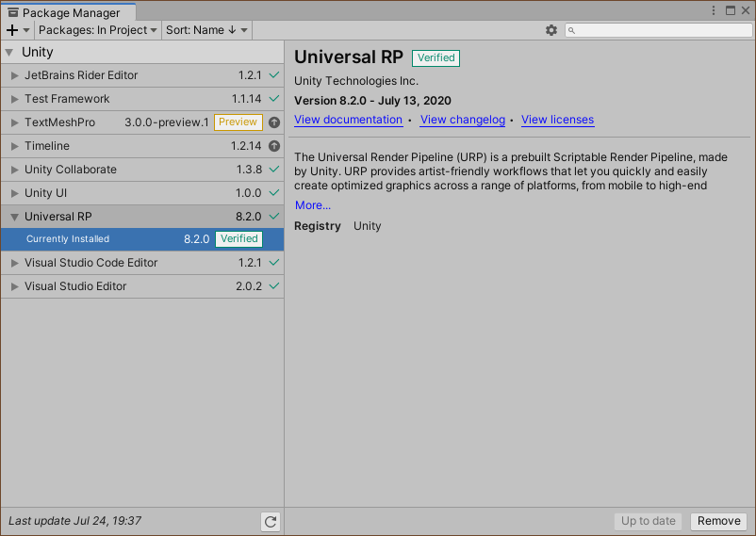Click the Timeline update available arrow icon
Image resolution: width=756 pixels, height=536 pixels.
[x=274, y=146]
